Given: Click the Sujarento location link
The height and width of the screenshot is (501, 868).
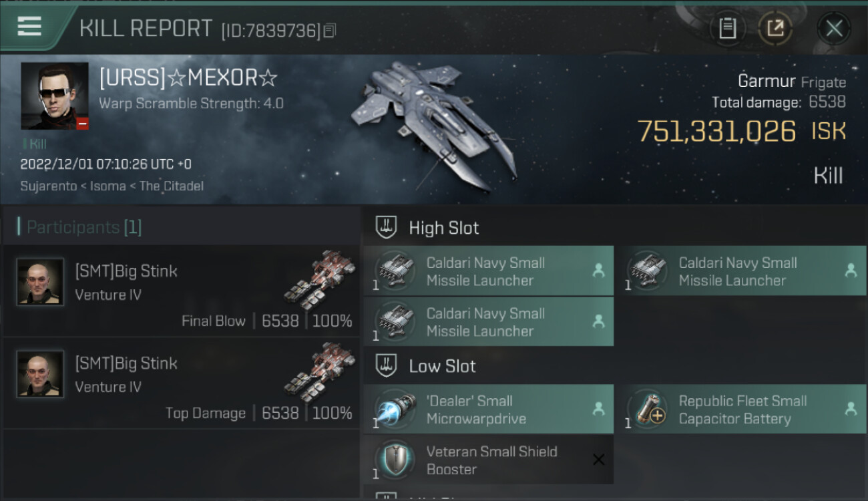Looking at the screenshot, I should pyautogui.click(x=49, y=186).
